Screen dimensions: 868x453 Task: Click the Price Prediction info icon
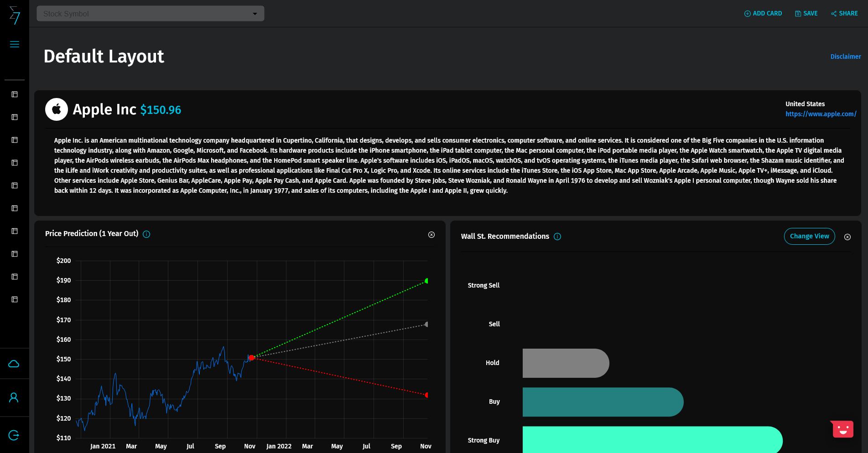pos(146,234)
